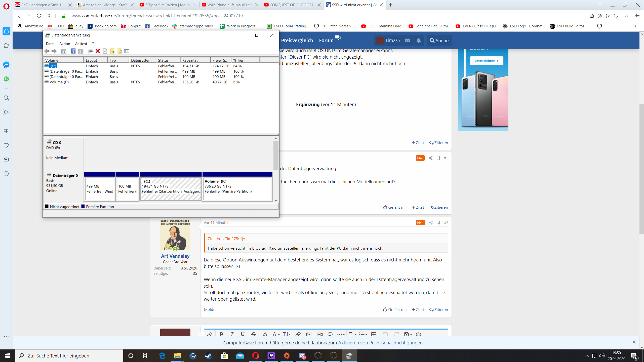Image resolution: width=644 pixels, height=362 pixels.
Task: Select the Volume (F:) partition block
Action: [237, 189]
